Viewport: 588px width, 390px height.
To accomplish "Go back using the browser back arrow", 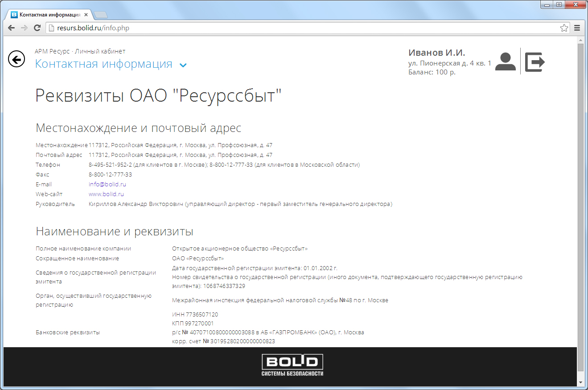I will (11, 28).
